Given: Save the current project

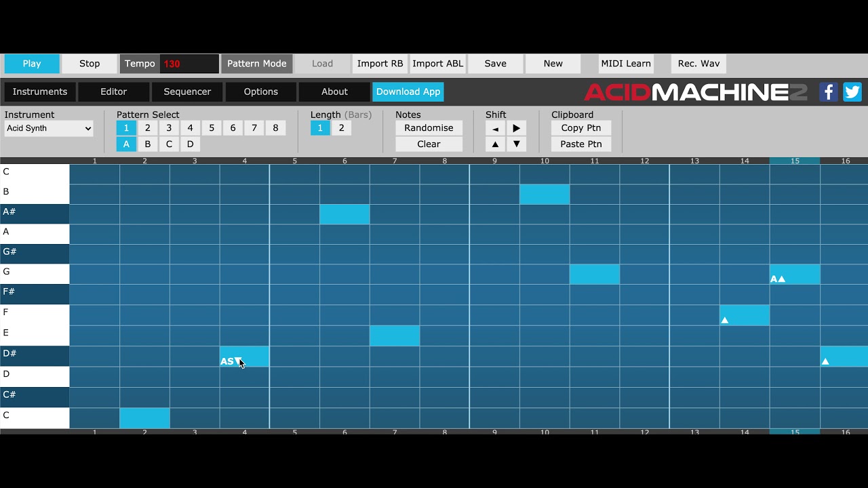Looking at the screenshot, I should pos(495,64).
